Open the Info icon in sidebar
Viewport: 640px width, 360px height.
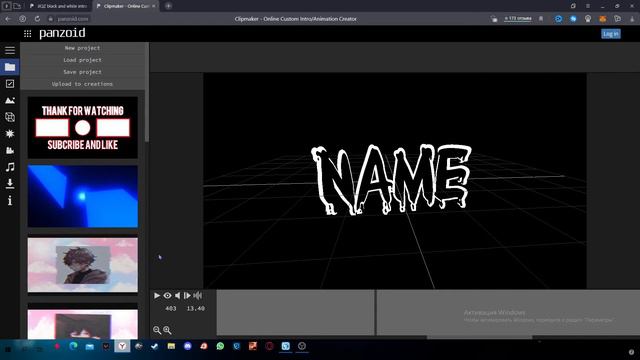coord(10,200)
